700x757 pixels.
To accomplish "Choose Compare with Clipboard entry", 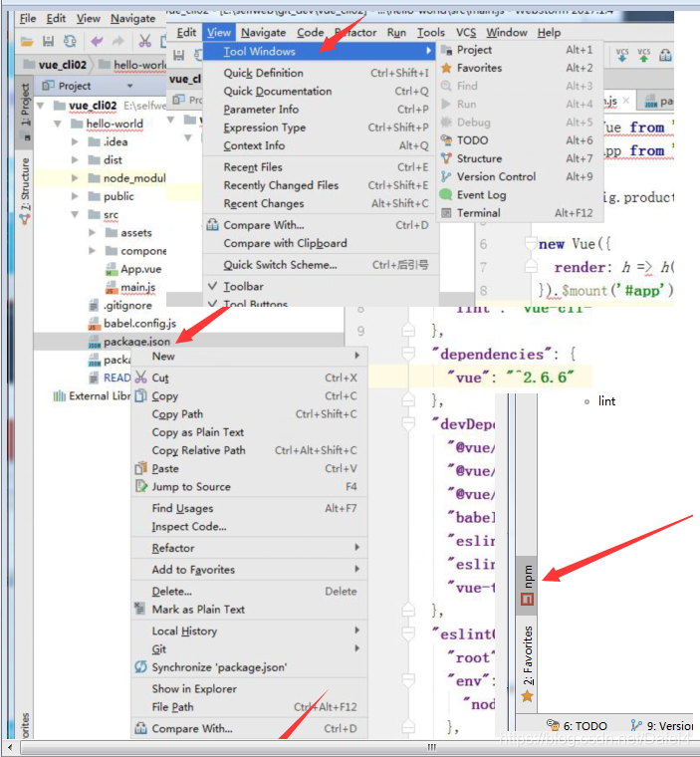I will point(321,243).
